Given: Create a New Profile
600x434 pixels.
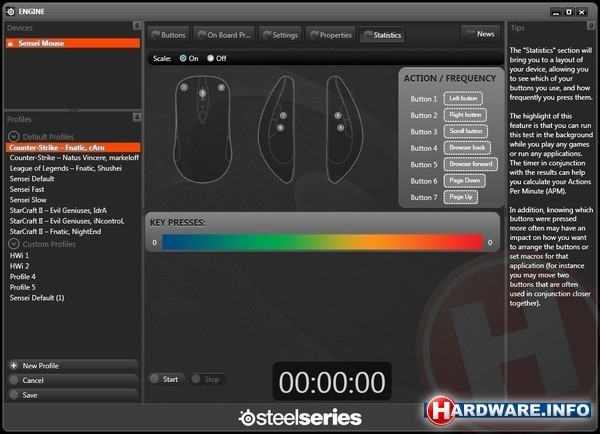Looking at the screenshot, I should click(x=73, y=365).
